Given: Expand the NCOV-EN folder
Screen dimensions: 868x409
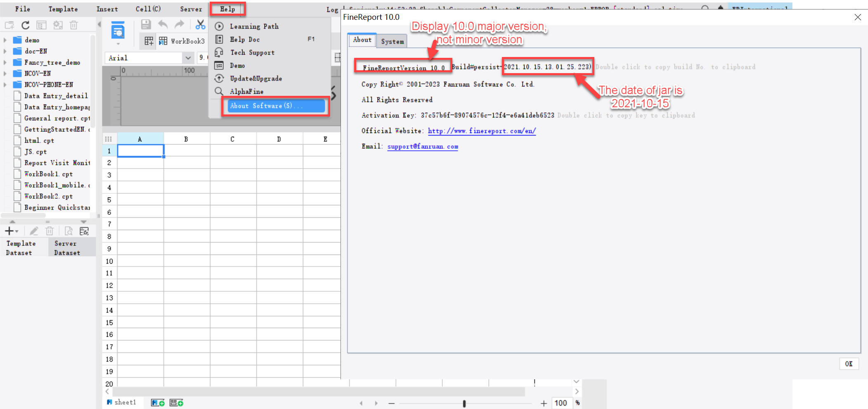Looking at the screenshot, I should (5, 74).
